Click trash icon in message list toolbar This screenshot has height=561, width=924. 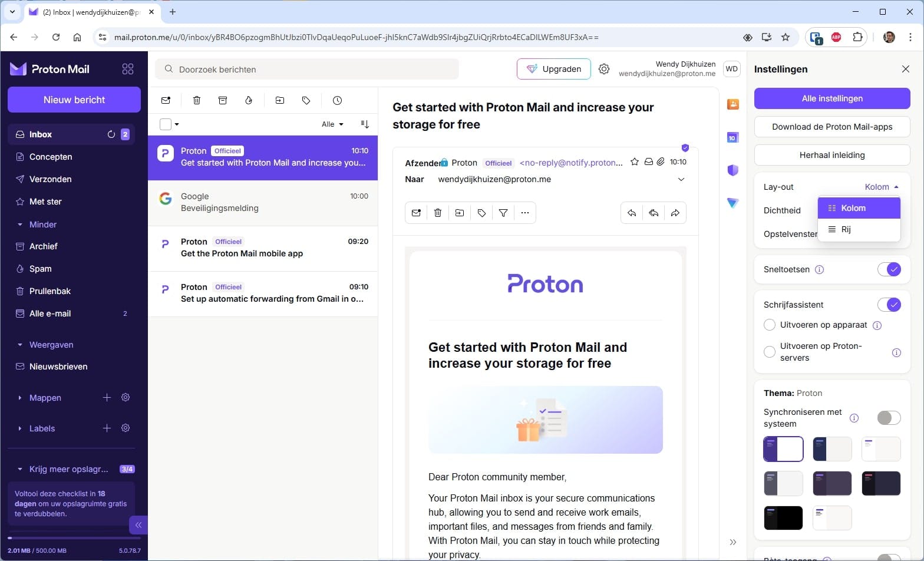[197, 100]
